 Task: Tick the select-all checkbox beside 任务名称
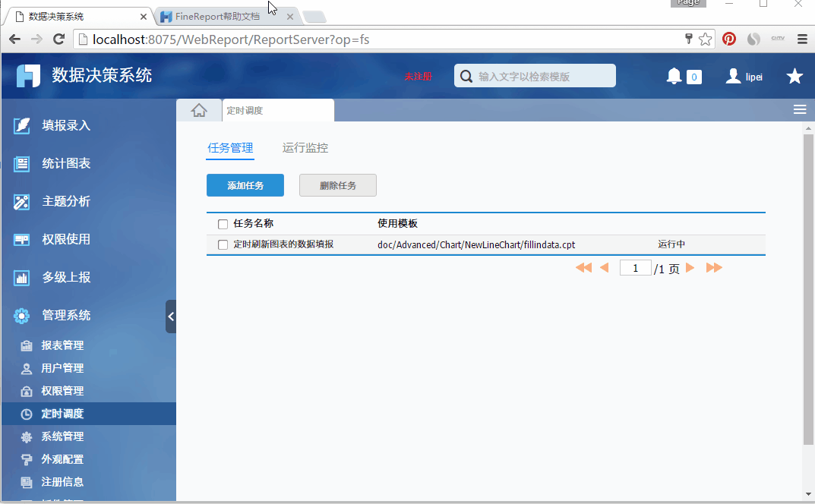tap(223, 224)
